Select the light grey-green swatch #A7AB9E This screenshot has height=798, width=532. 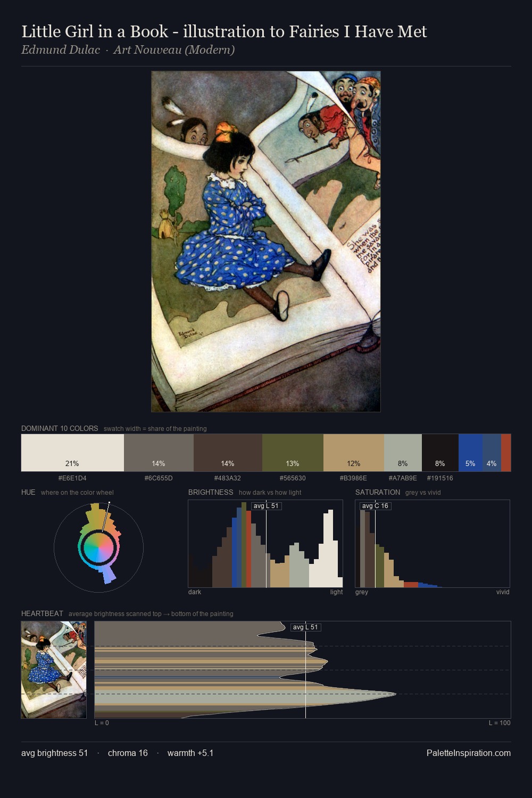[x=403, y=453]
